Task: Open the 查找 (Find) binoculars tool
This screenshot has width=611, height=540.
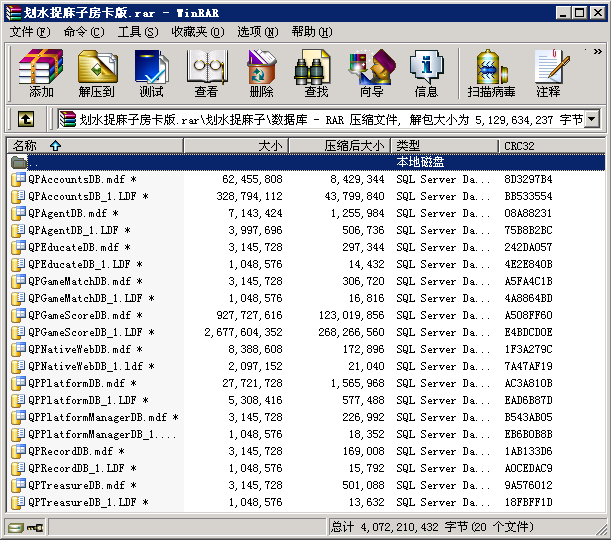Action: coord(316,73)
